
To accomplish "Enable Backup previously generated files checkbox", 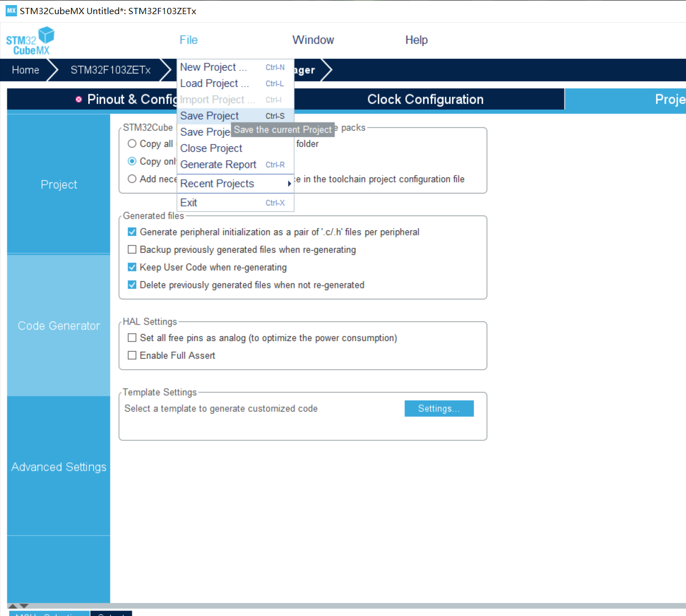I will click(132, 250).
